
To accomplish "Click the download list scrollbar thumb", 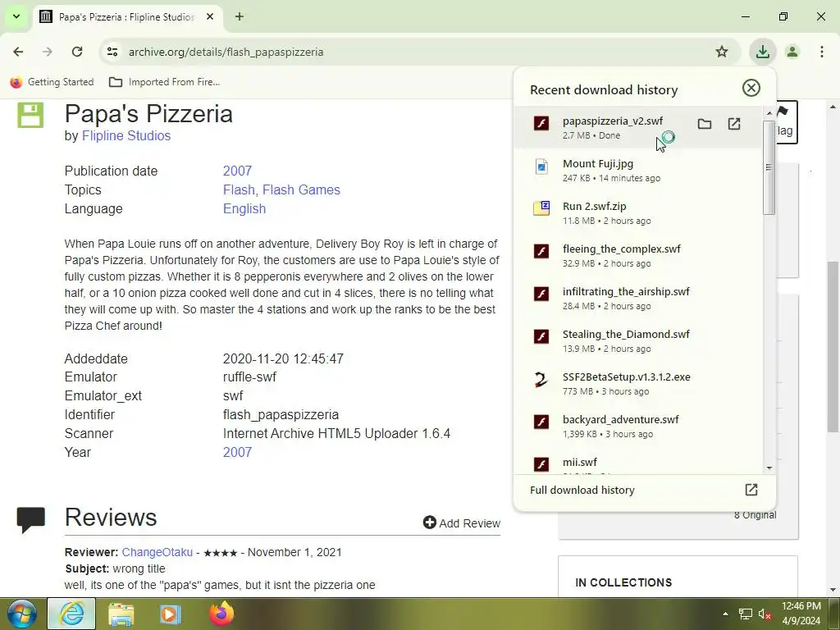I will coord(769,167).
